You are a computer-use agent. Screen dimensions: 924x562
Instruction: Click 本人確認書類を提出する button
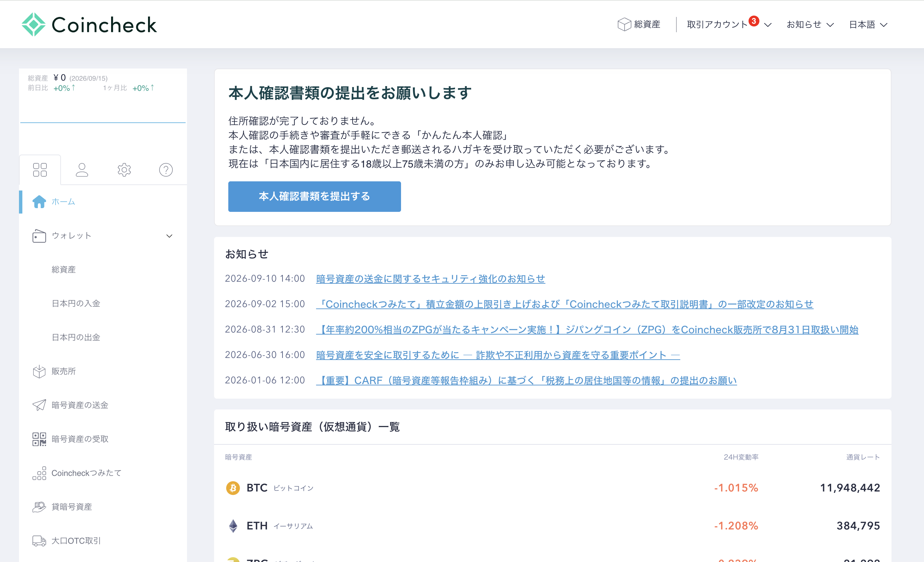[x=314, y=197]
